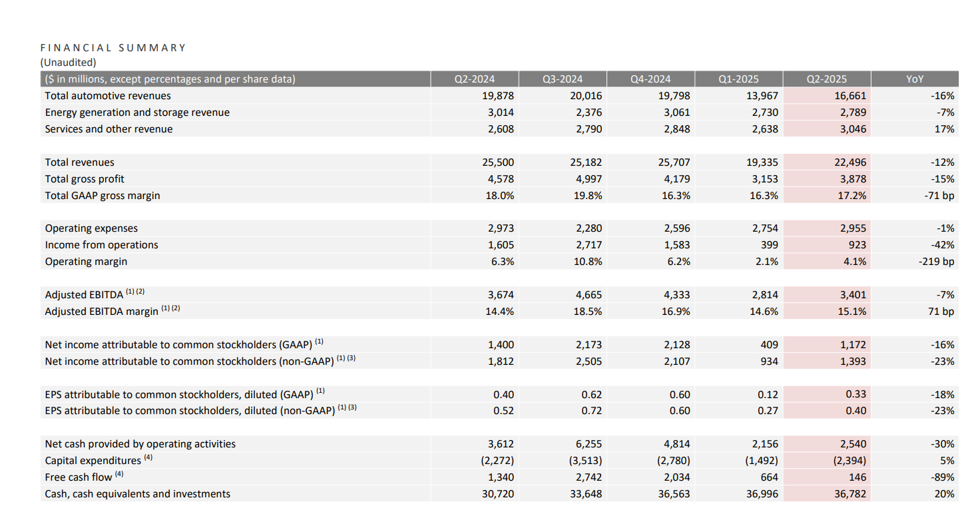This screenshot has width=980, height=506.
Task: Click the (Unaudited) label
Action: point(69,62)
